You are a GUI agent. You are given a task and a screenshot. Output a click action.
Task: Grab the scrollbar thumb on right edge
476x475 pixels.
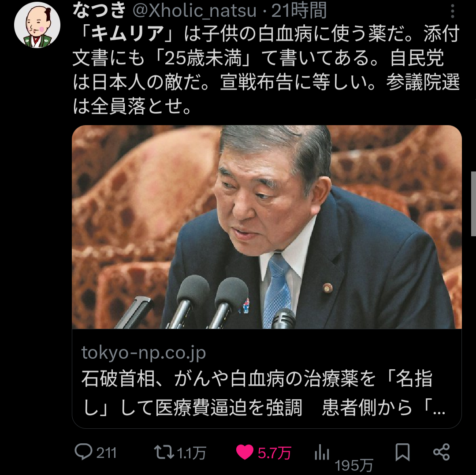pos(473,204)
